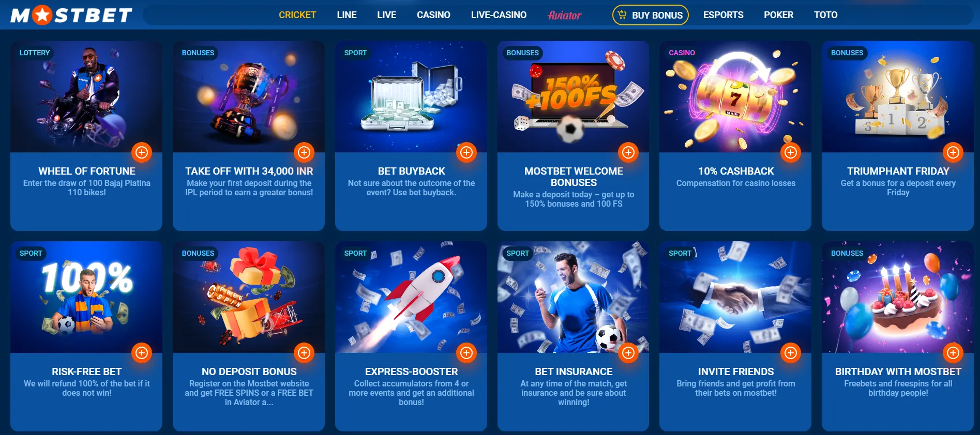The width and height of the screenshot is (980, 435).
Task: Open the Toto section
Action: pos(825,15)
